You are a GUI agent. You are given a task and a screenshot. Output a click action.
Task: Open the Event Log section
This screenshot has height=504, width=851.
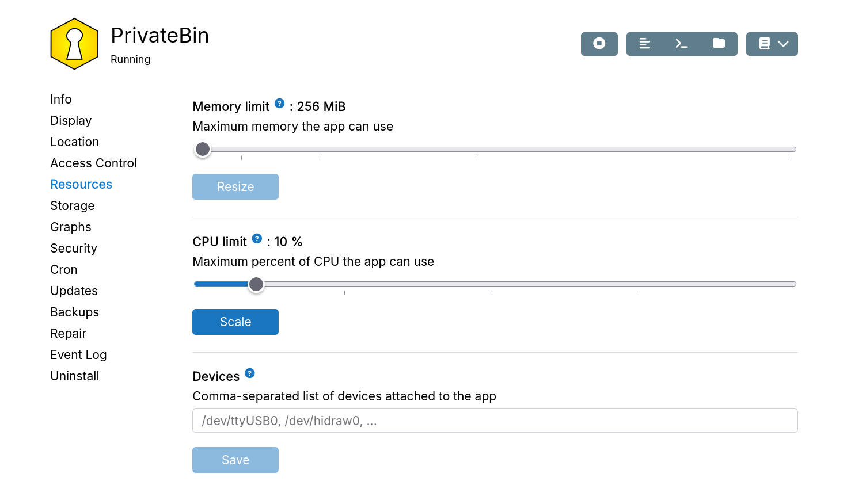pos(78,354)
